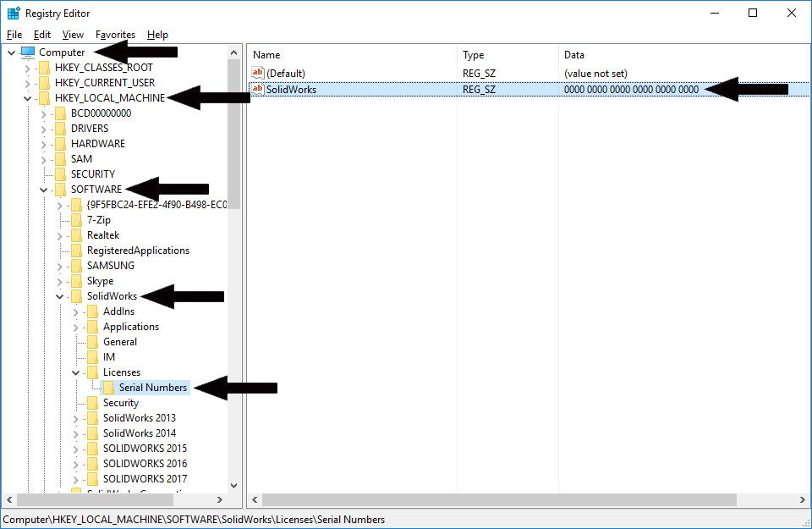Select the Security key under SolidWorks
This screenshot has width=812, height=529.
point(121,403)
